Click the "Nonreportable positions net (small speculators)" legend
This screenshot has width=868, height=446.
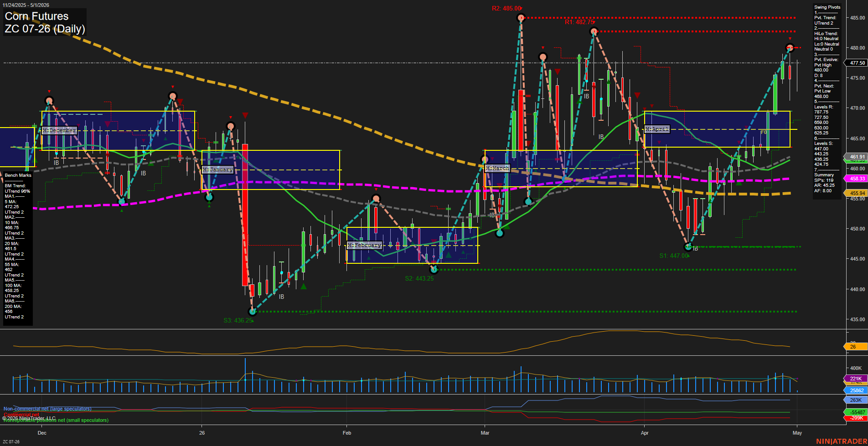pos(56,420)
